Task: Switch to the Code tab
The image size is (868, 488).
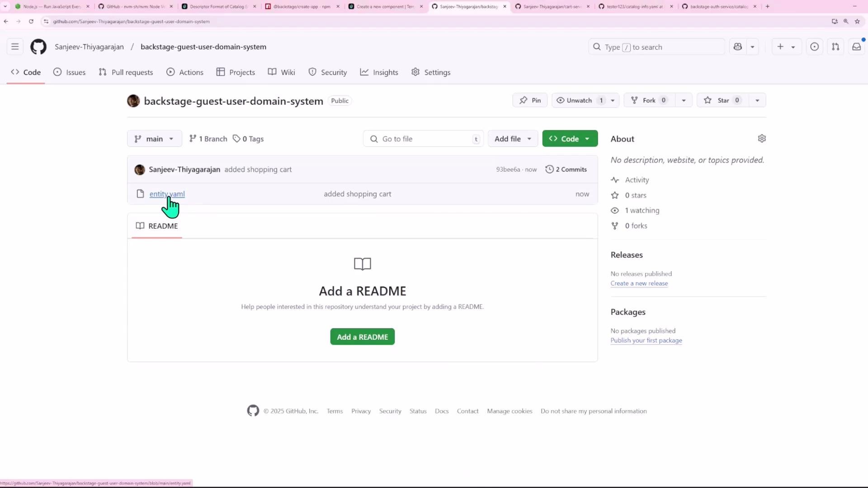Action: tap(26, 72)
